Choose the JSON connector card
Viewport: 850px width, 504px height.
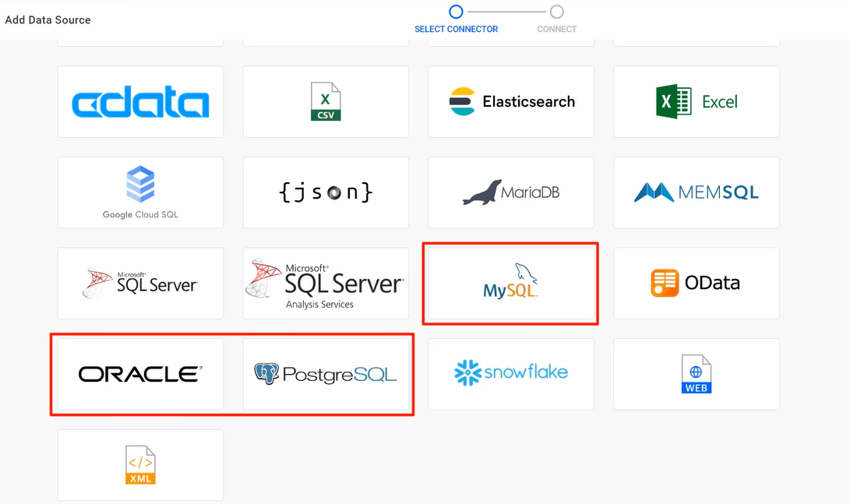(x=326, y=192)
